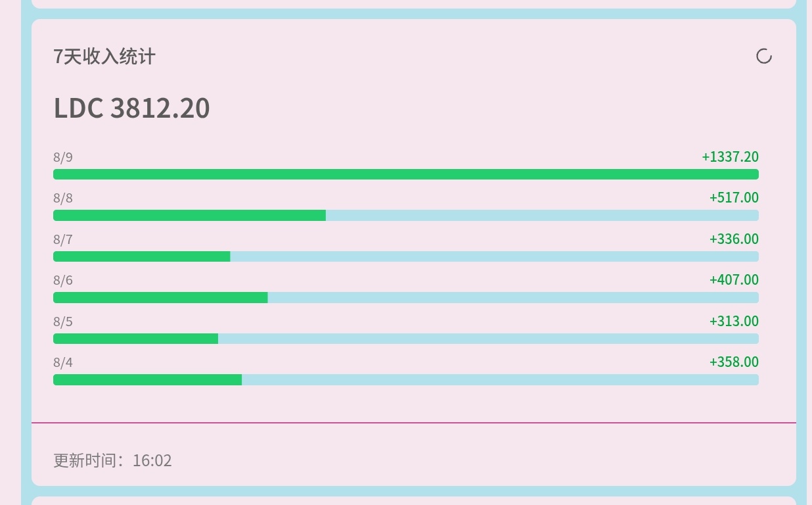The image size is (812, 505).
Task: Click the +313.00 income value
Action: 734,321
